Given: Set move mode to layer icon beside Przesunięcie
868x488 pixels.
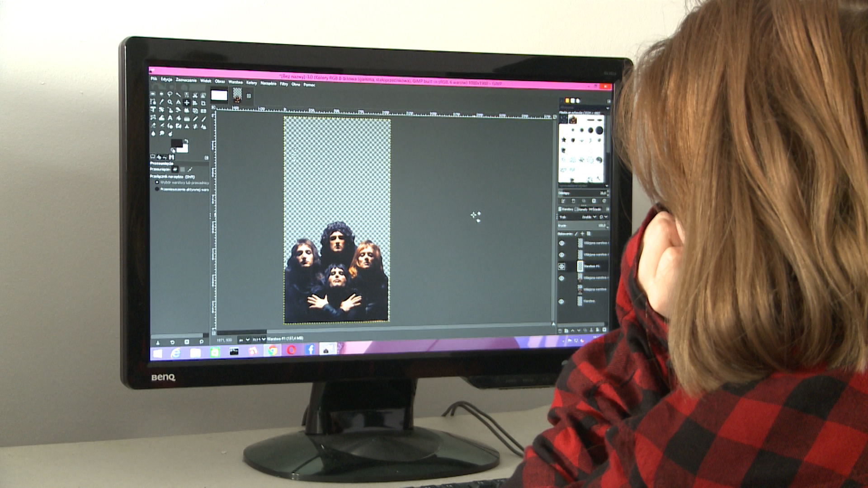Looking at the screenshot, I should point(175,169).
